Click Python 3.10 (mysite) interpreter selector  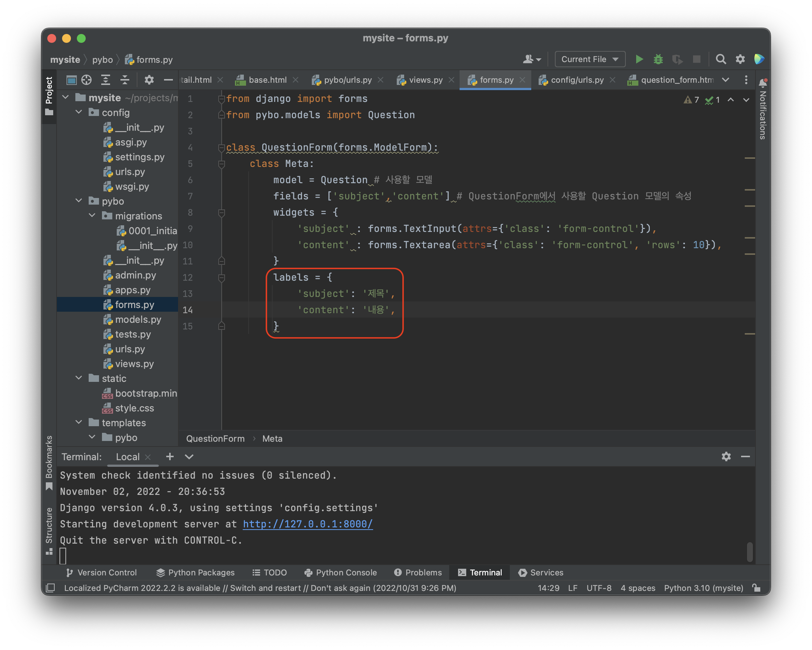pos(703,588)
